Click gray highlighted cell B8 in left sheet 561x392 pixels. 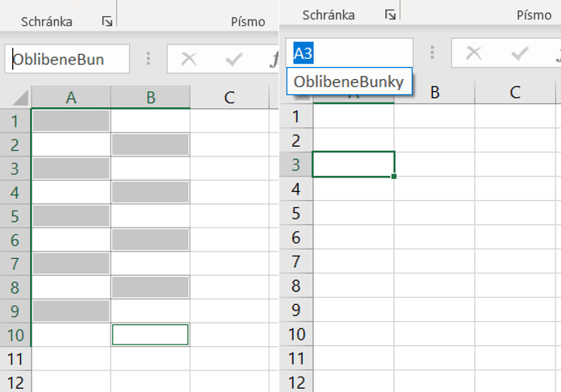click(x=150, y=287)
